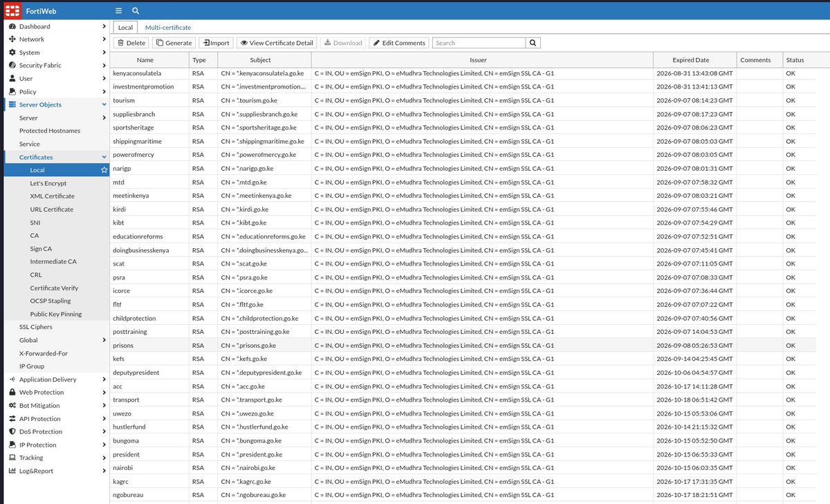The height and width of the screenshot is (504, 830).
Task: Open the SNI menu item
Action: [x=35, y=223]
